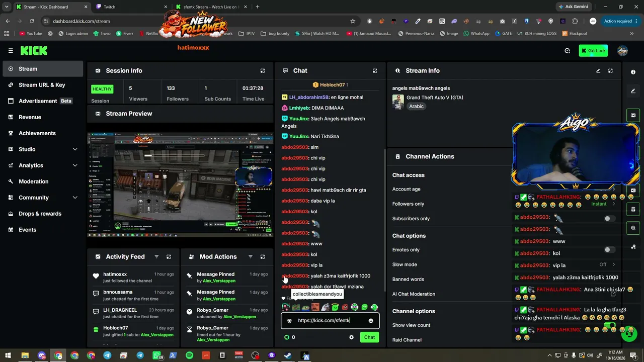Filter the Mod Actions list

[251, 257]
